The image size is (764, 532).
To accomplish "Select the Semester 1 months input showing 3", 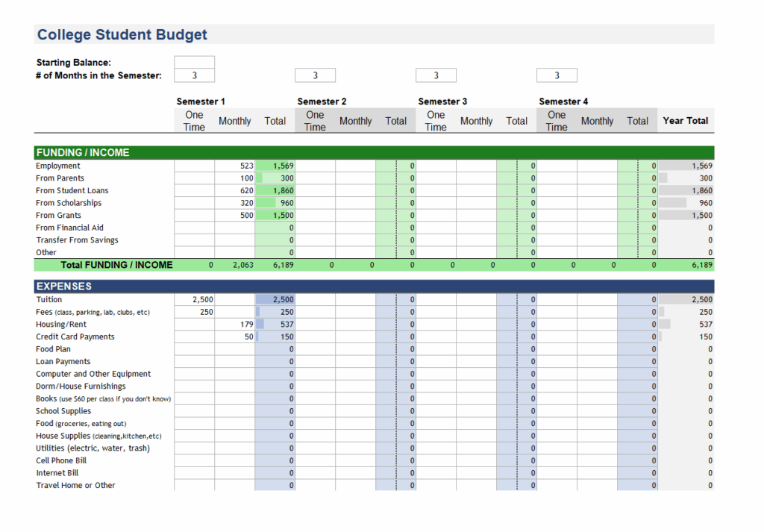I will (194, 75).
